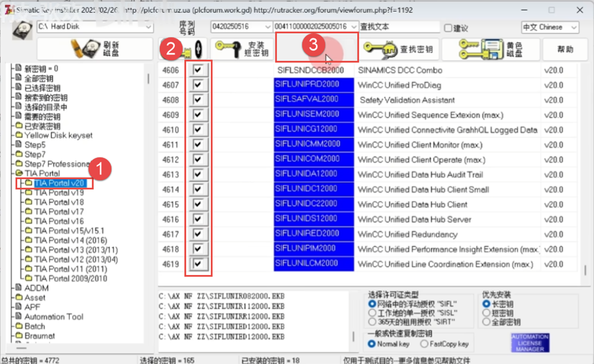Click the document icon beside ADDM

[x=18, y=288]
